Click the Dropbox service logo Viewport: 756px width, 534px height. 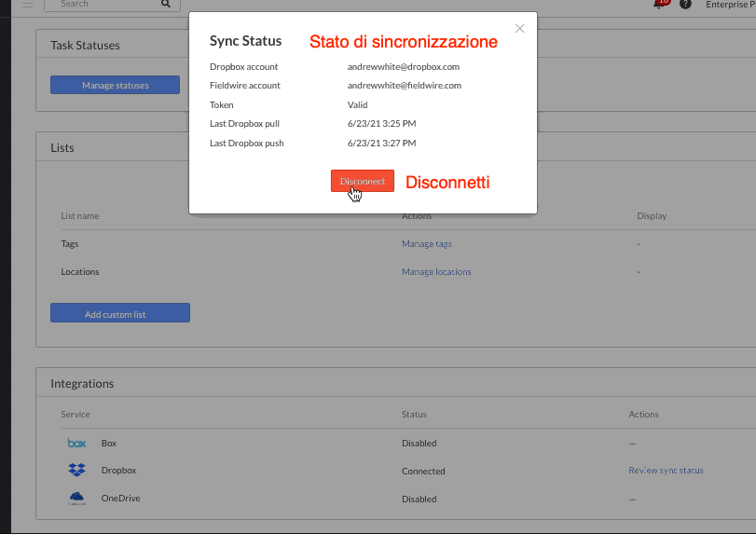tap(76, 470)
